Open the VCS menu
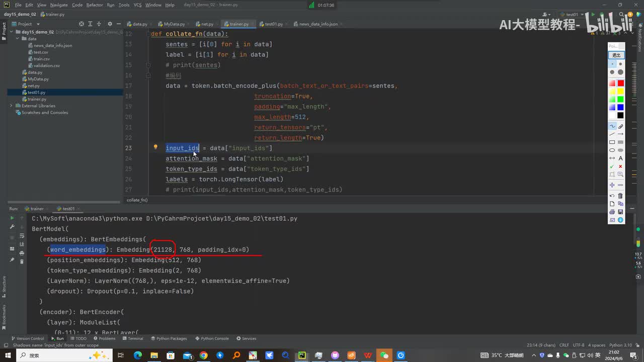The height and width of the screenshot is (362, 644). [x=137, y=5]
